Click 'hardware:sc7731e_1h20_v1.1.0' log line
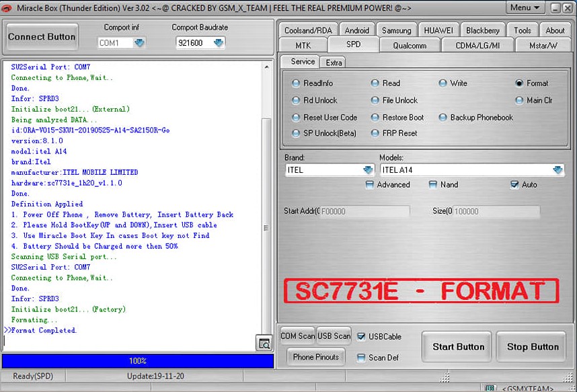Image resolution: width=577 pixels, height=392 pixels. pos(67,183)
